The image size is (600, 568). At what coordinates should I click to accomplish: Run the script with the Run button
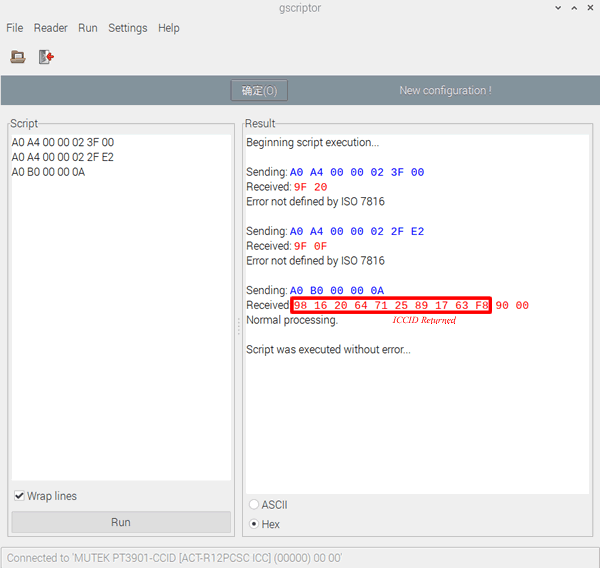(x=121, y=522)
